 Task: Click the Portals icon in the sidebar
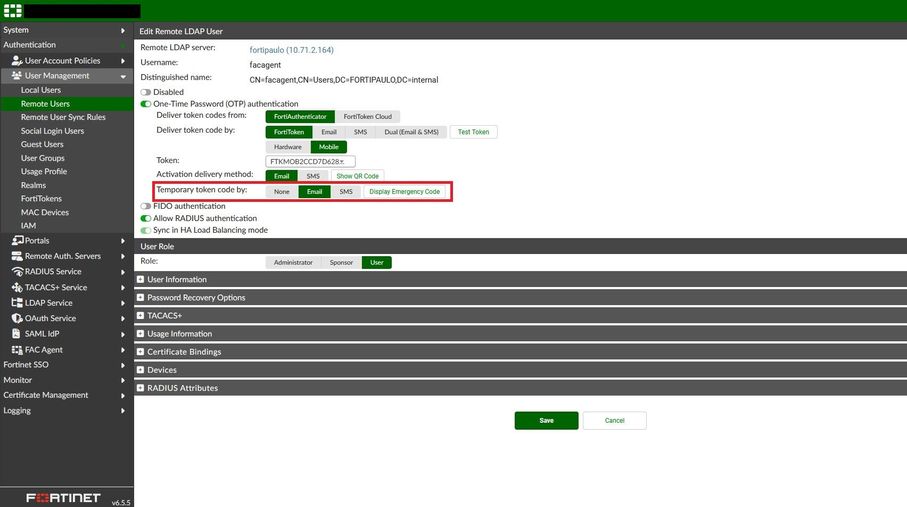click(x=17, y=240)
